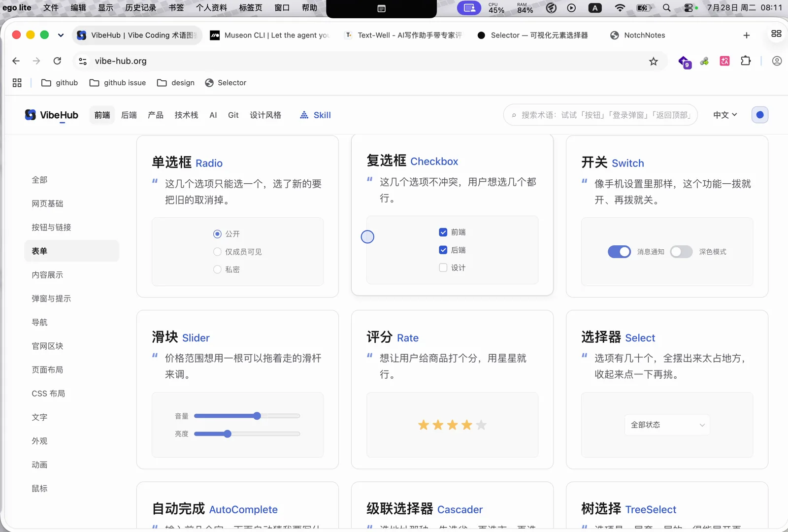The height and width of the screenshot is (532, 788).
Task: Click the fourth star in Rate demo
Action: pos(467,425)
